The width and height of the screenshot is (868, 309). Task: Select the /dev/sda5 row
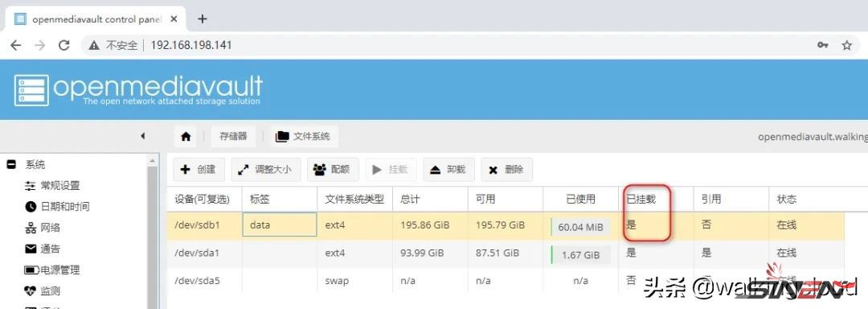click(x=506, y=281)
